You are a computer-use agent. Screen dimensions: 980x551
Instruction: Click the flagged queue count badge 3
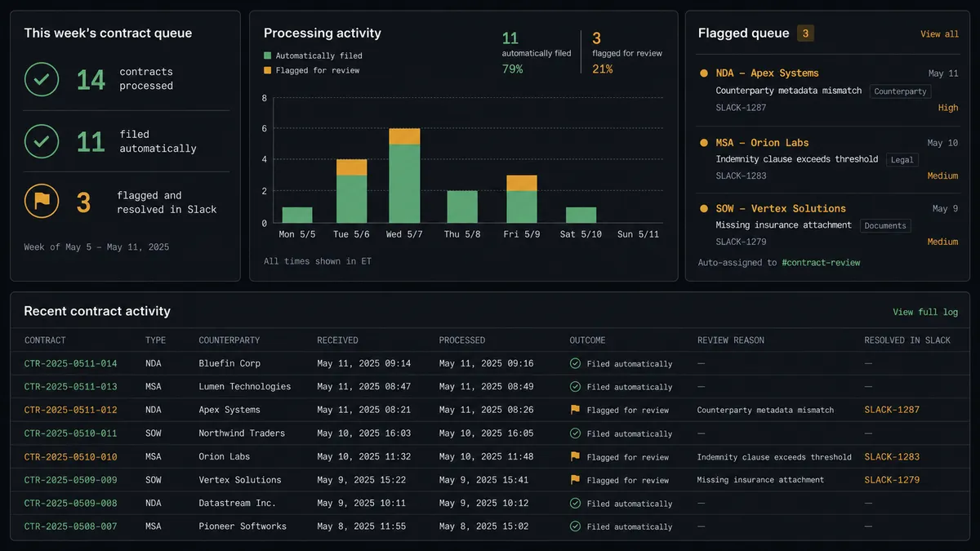pos(806,33)
